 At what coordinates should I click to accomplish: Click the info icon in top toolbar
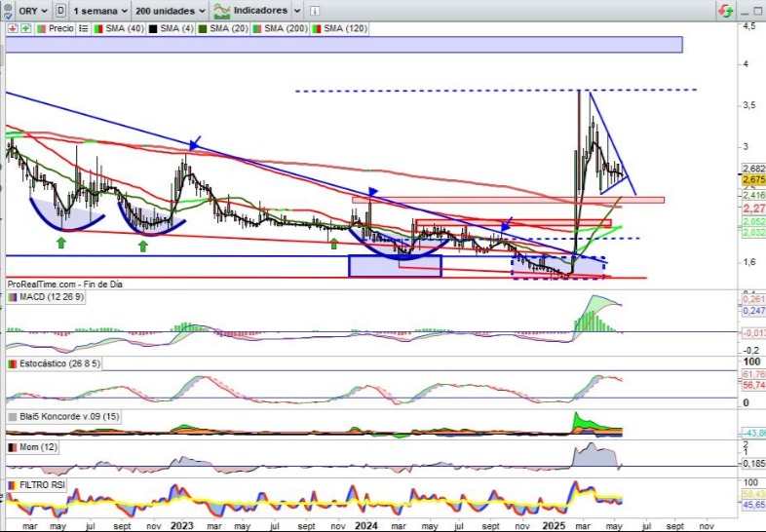click(315, 11)
